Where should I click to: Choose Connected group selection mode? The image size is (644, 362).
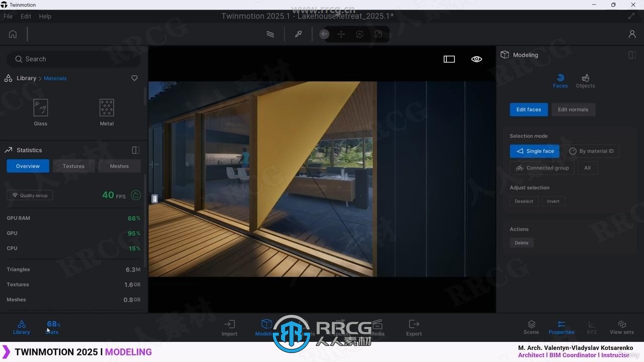pyautogui.click(x=542, y=168)
